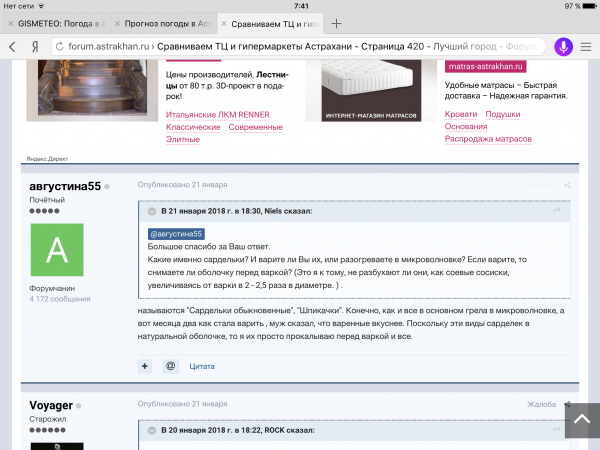Open Yandex home via the Я icon
600x450 pixels.
(x=35, y=47)
